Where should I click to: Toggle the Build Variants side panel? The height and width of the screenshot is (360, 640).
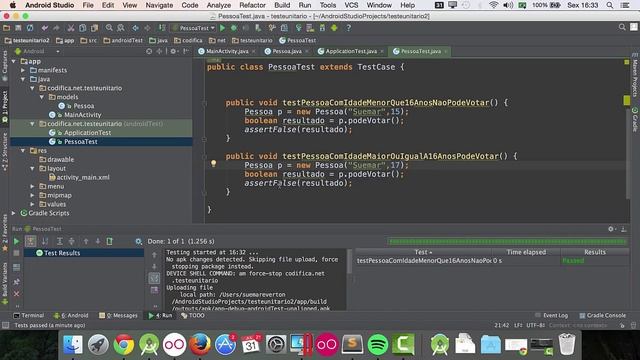pyautogui.click(x=4, y=282)
